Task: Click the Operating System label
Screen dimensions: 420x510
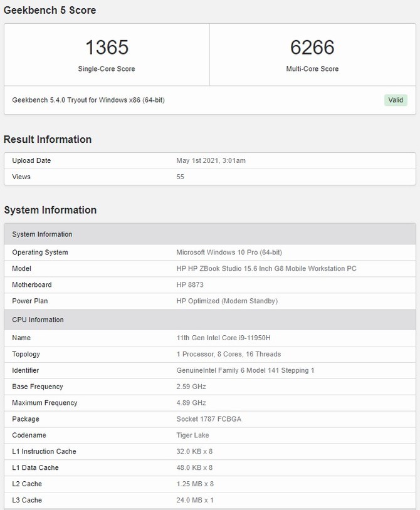Action: pyautogui.click(x=40, y=252)
